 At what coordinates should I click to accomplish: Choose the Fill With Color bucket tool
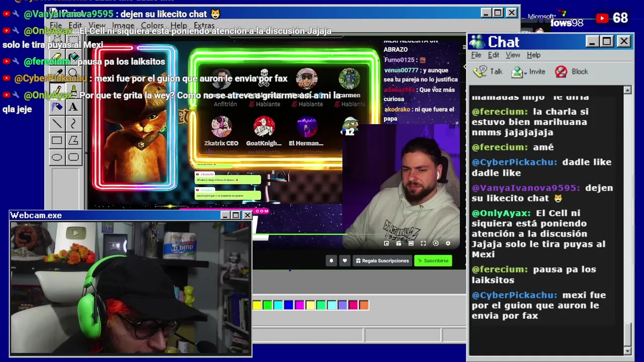(x=73, y=56)
